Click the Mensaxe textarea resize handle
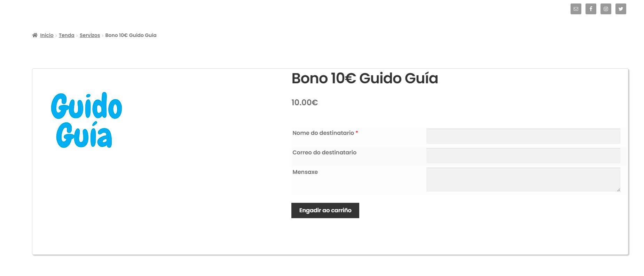 pyautogui.click(x=619, y=190)
